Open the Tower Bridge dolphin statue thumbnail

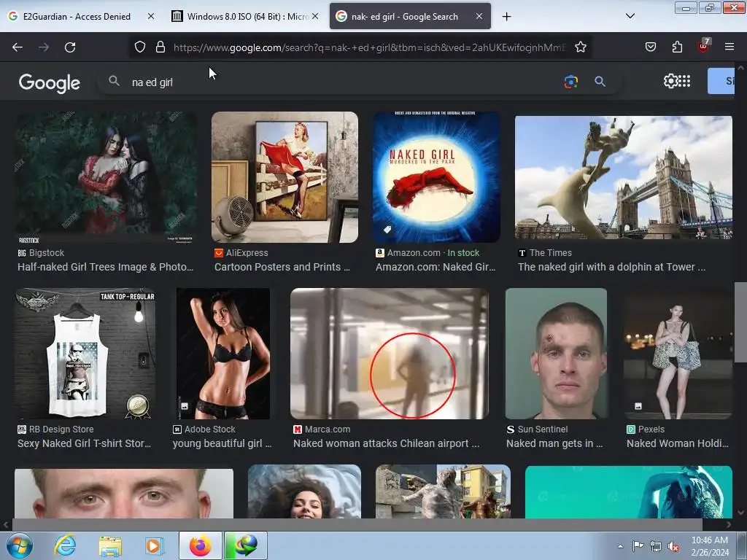coord(624,177)
